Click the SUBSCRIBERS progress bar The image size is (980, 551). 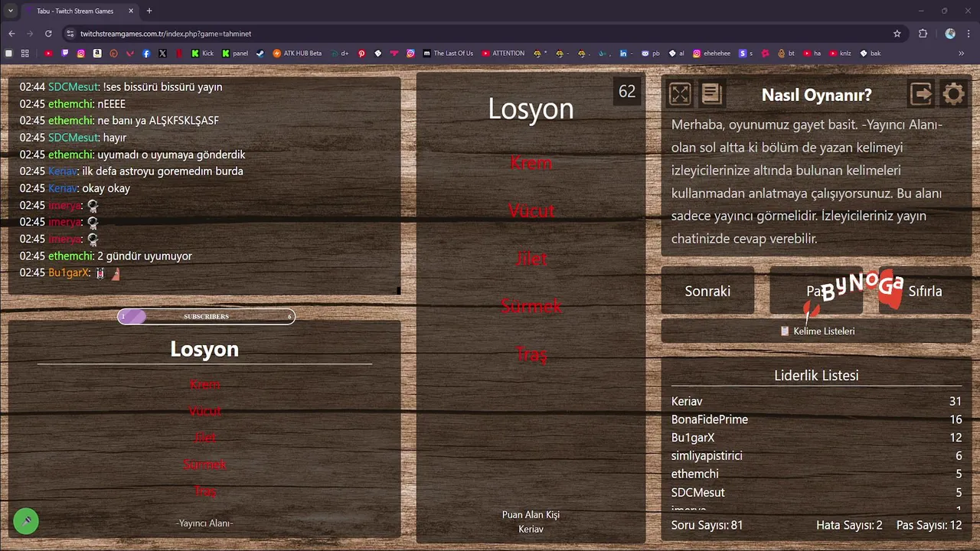coord(206,316)
